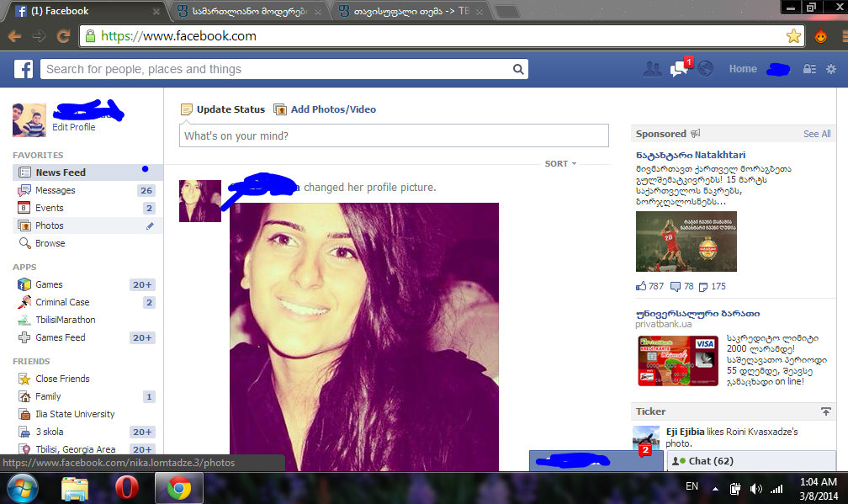Switch to the second Georgian-titled browser tab
This screenshot has width=848, height=504.
click(x=250, y=11)
